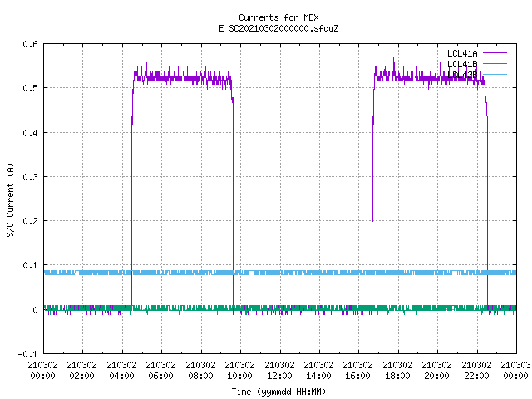The image size is (532, 399).
Task: Click the x-axis tick label 210302 22:00
Action: pos(476,371)
